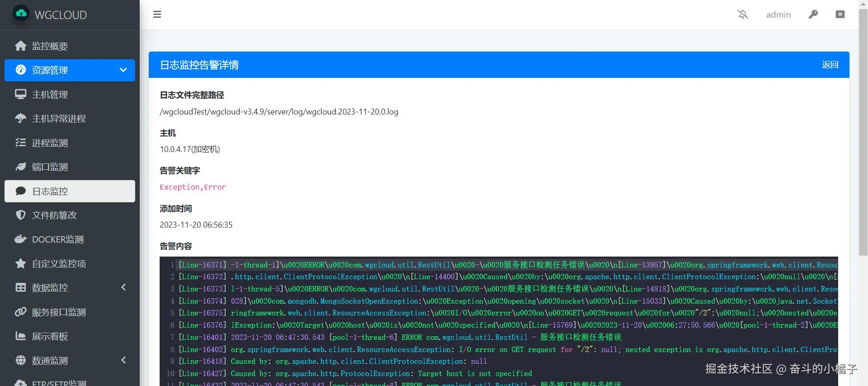Open 主机异常进程 menu item
Image resolution: width=868 pixels, height=386 pixels.
(70, 118)
